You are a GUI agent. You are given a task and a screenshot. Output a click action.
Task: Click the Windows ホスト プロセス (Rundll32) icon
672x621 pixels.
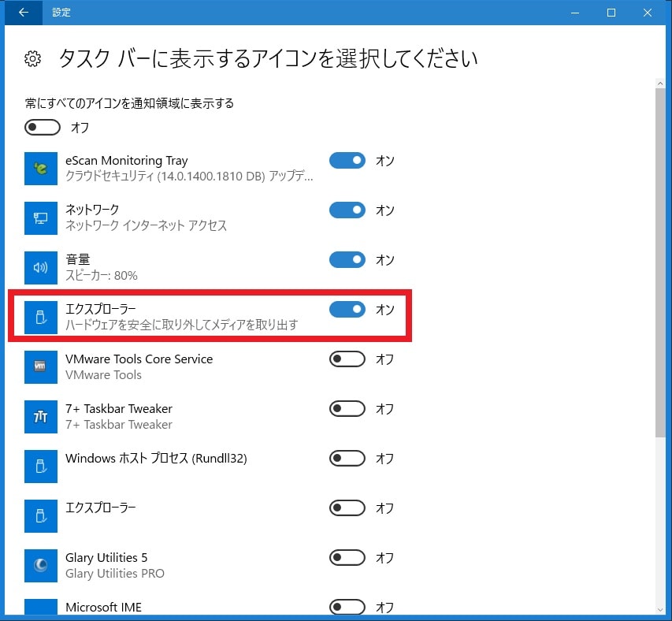(41, 467)
